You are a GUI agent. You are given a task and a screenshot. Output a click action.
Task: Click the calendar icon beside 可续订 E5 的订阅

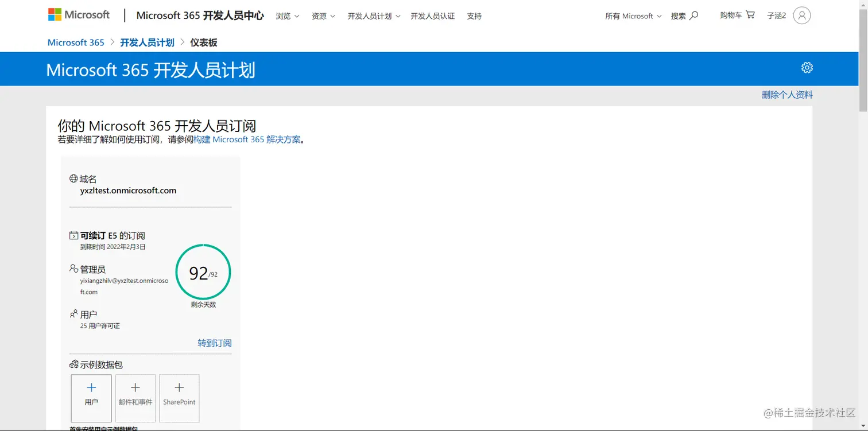73,235
